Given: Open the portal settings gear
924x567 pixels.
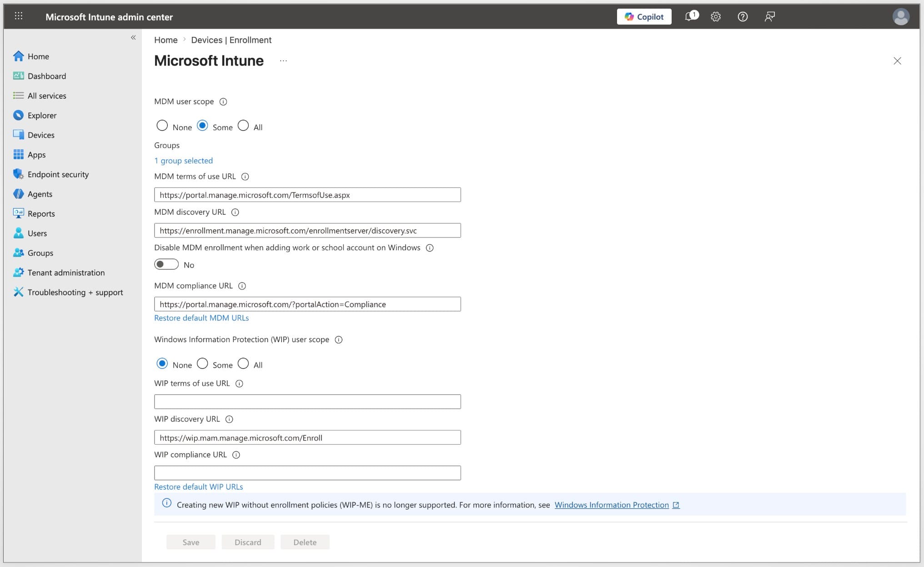Looking at the screenshot, I should (716, 17).
